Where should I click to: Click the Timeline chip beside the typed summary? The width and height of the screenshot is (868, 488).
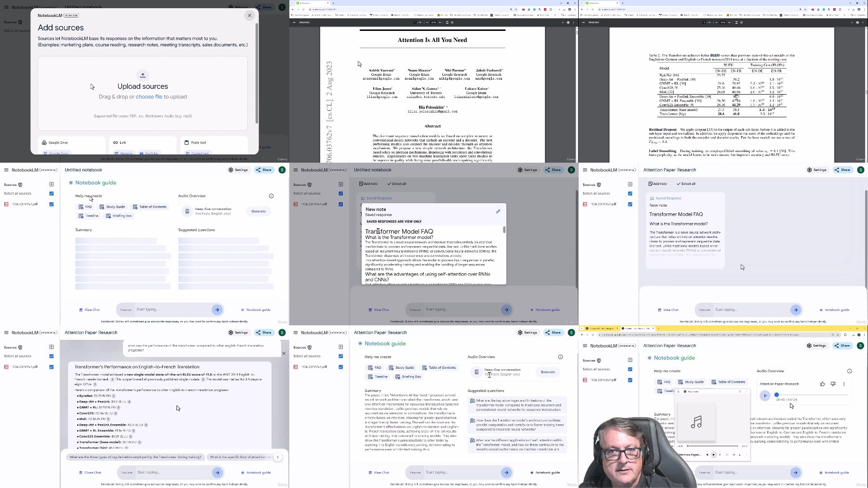click(378, 377)
